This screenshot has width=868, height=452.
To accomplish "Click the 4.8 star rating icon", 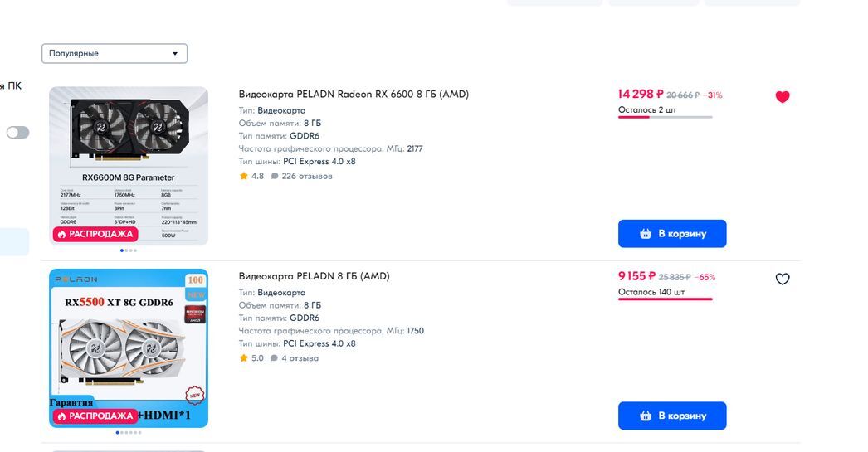I will tap(244, 176).
